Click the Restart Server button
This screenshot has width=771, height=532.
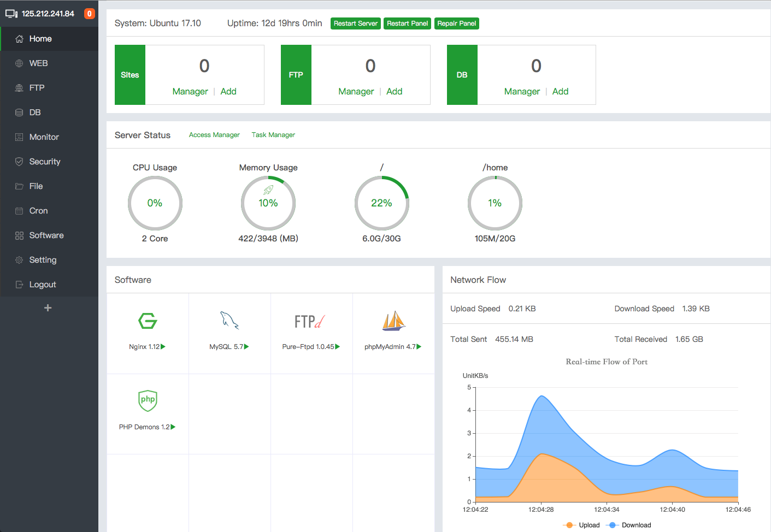356,23
